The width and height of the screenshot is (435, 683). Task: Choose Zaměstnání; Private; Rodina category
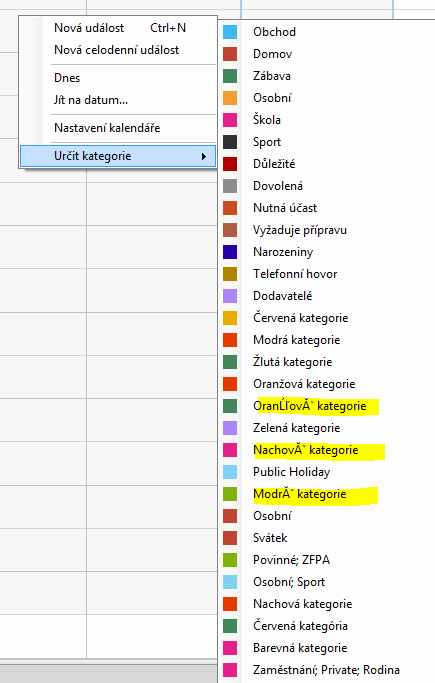click(x=326, y=669)
